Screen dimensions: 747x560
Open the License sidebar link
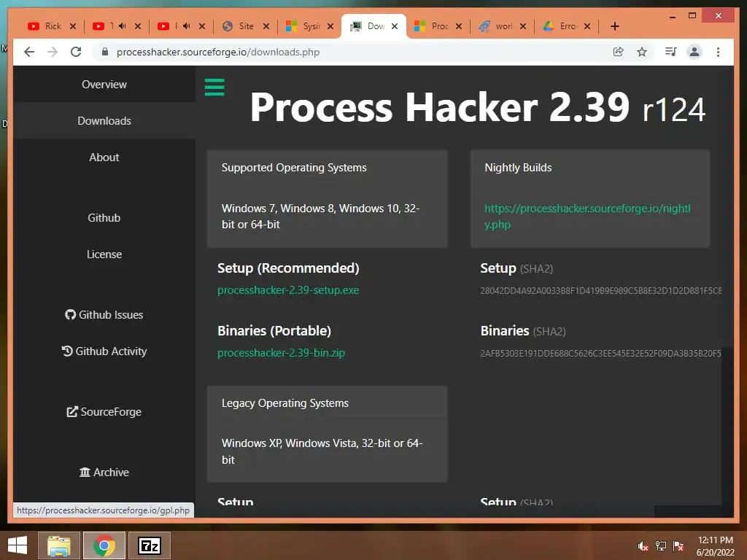click(x=104, y=254)
